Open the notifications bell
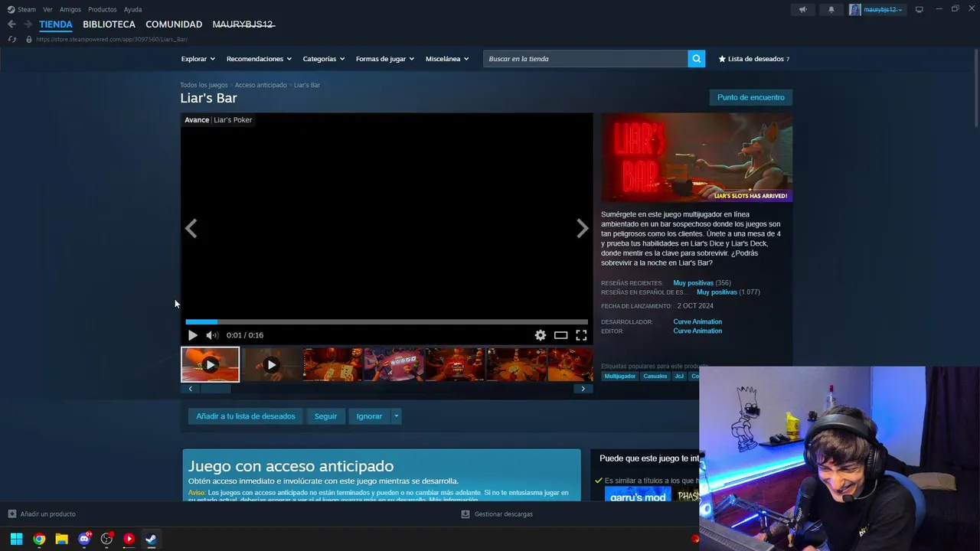The height and width of the screenshot is (551, 980). 831,9
